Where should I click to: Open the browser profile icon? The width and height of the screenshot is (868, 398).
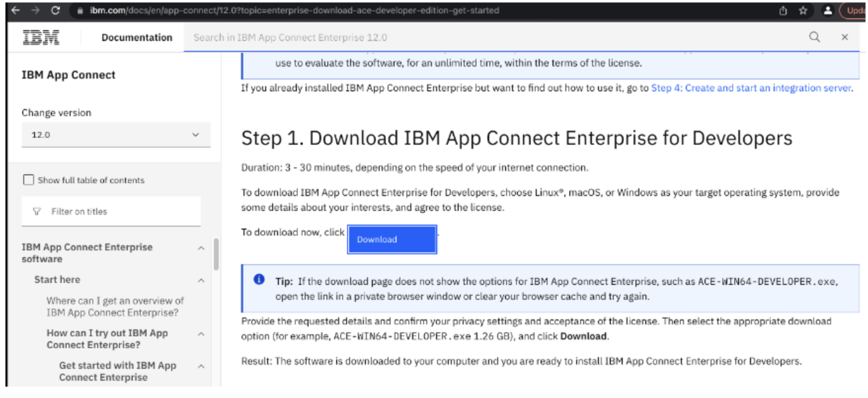tap(828, 10)
